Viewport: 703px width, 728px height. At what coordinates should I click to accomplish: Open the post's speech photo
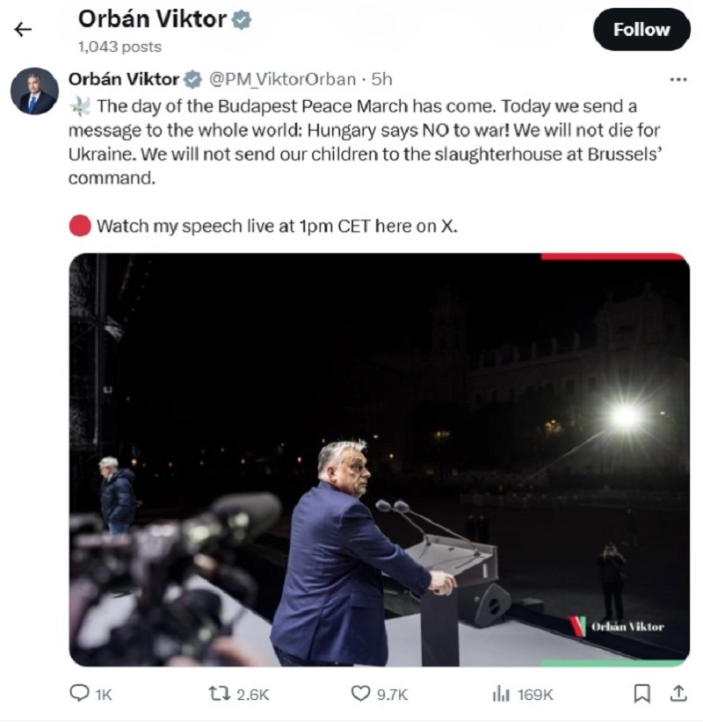tap(379, 459)
